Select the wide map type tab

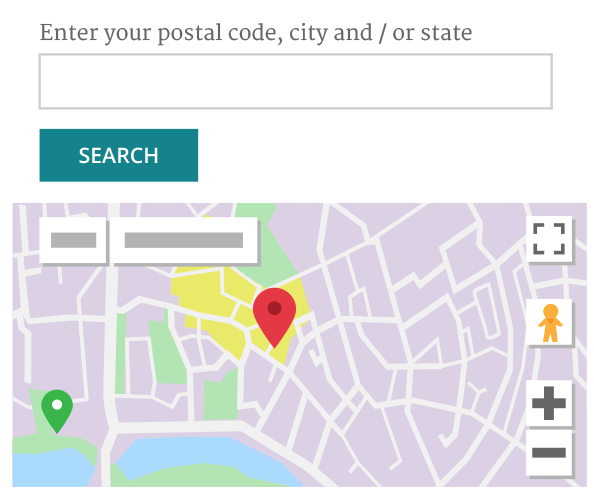click(184, 240)
